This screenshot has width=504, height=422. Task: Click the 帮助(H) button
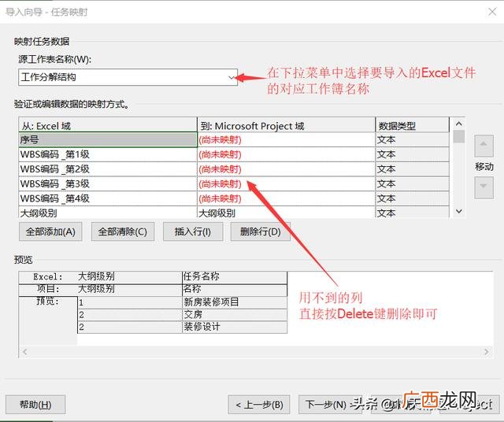tap(35, 405)
